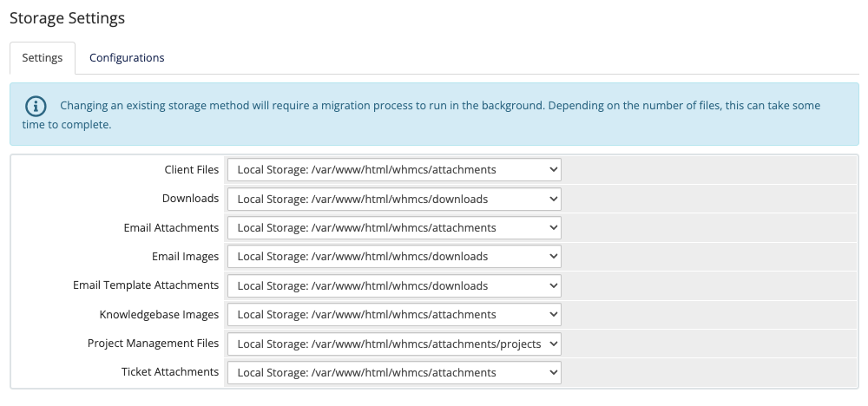
Task: Switch to the Configurations tab
Action: 127,58
